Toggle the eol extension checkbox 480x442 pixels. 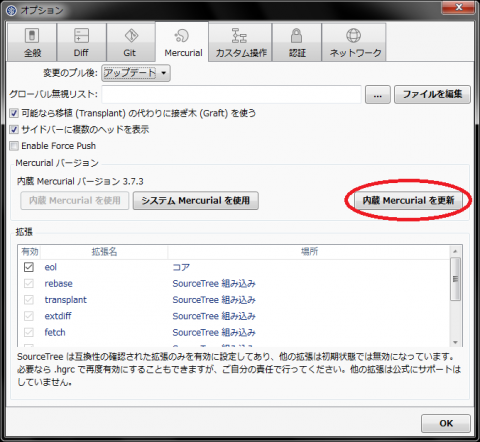tap(29, 267)
